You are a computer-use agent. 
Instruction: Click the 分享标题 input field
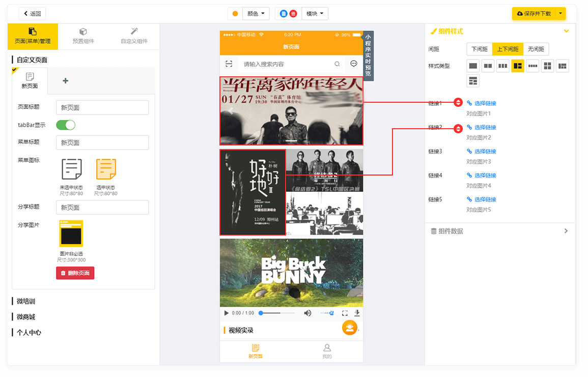coord(102,208)
